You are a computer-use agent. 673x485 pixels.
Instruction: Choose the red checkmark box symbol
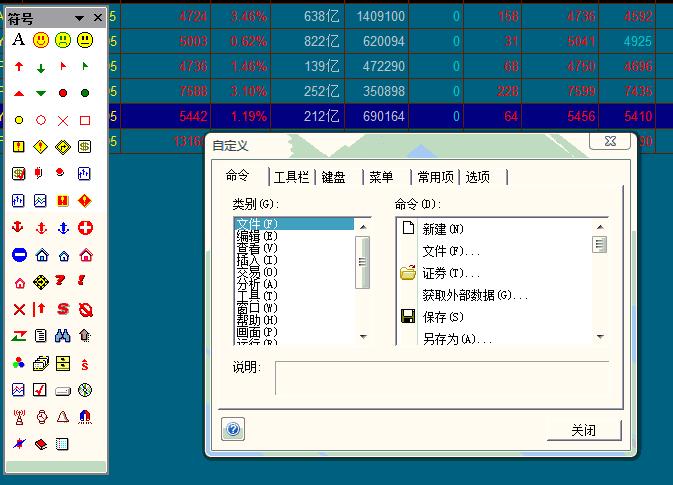[41, 390]
